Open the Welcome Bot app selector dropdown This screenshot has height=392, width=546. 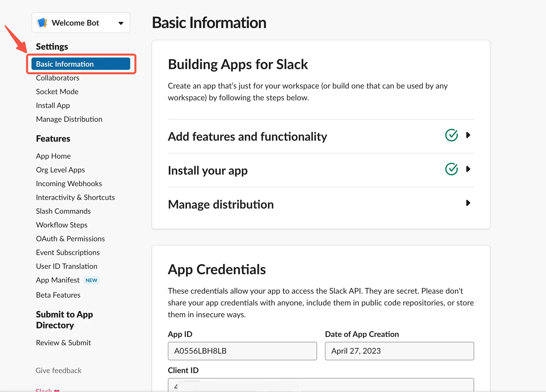pos(81,23)
